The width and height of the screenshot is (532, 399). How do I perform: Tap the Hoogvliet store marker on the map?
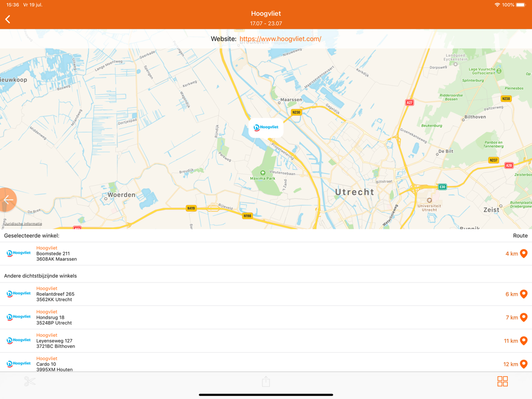[266, 128]
